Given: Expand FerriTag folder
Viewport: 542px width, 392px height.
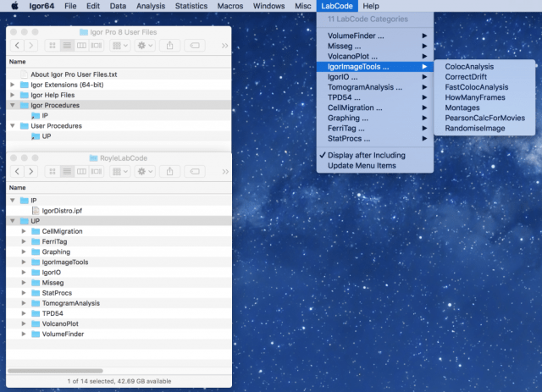Looking at the screenshot, I should pos(24,241).
